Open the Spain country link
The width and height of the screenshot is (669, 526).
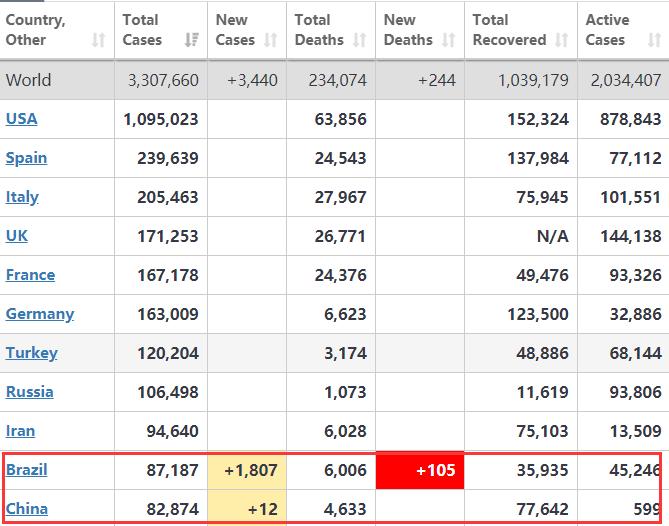[x=26, y=158]
